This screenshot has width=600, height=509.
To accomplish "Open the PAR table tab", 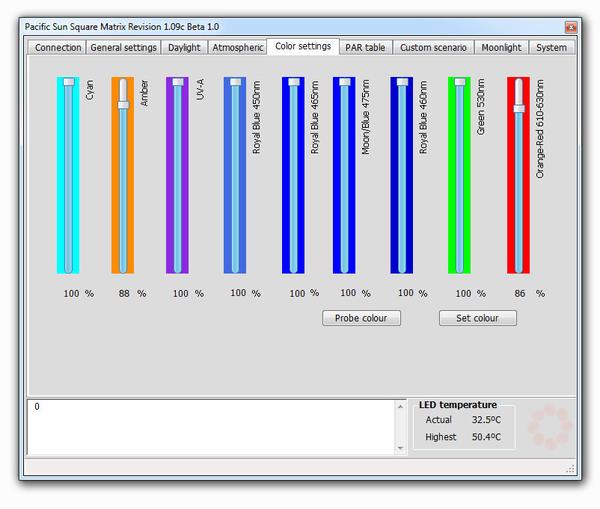I will (x=365, y=47).
